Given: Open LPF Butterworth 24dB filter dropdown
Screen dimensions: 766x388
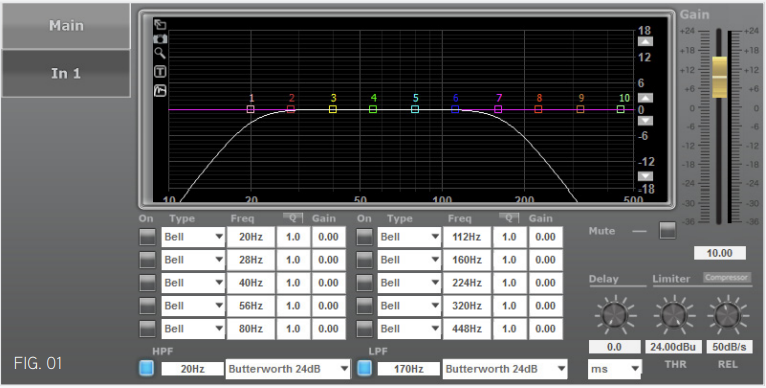Looking at the screenshot, I should pyautogui.click(x=505, y=369).
